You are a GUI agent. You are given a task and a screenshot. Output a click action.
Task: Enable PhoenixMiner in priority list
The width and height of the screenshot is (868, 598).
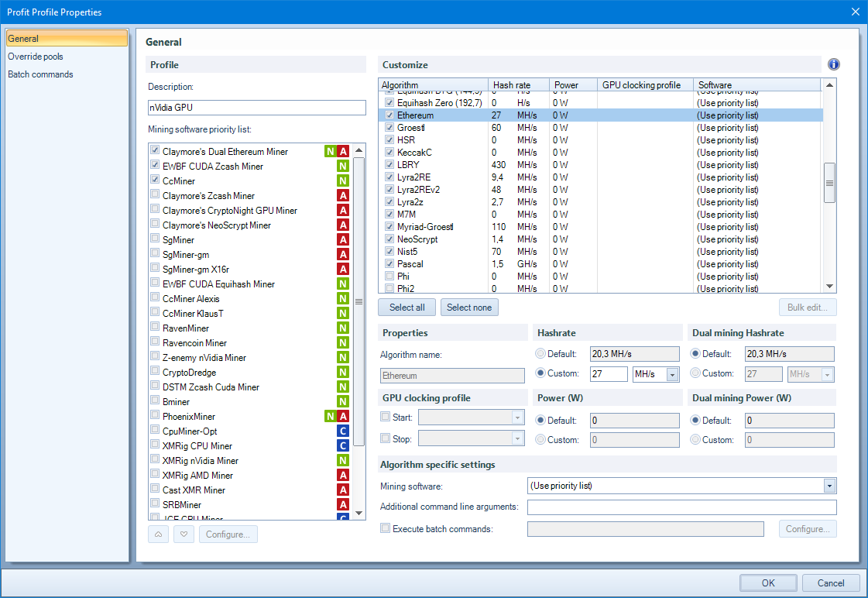155,414
